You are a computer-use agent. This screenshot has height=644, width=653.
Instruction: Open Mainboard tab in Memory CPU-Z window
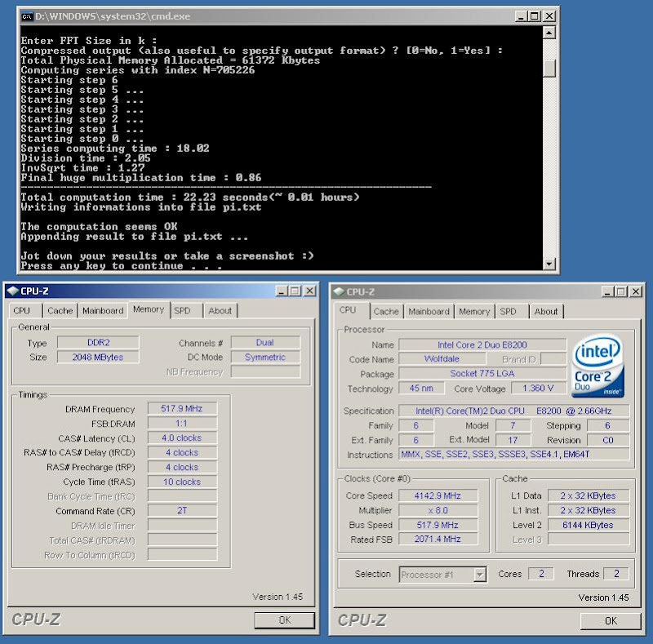103,311
